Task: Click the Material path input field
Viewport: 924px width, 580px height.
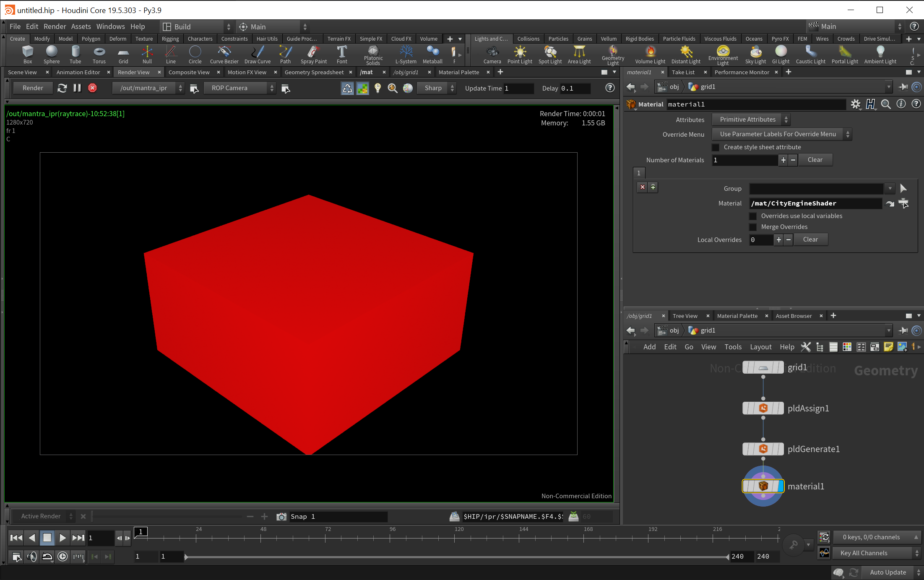Action: tap(815, 203)
